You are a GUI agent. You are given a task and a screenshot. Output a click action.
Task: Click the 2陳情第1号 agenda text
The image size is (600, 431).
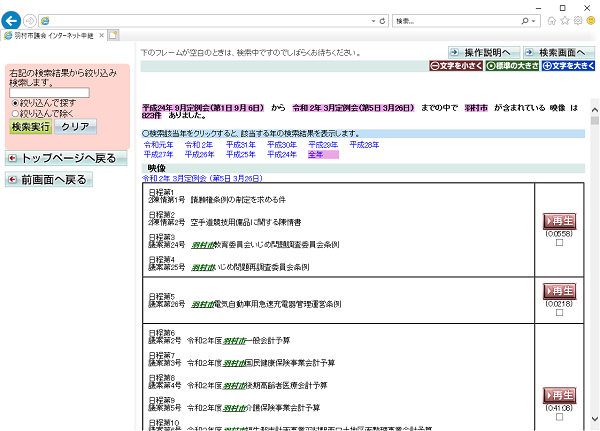(x=217, y=199)
